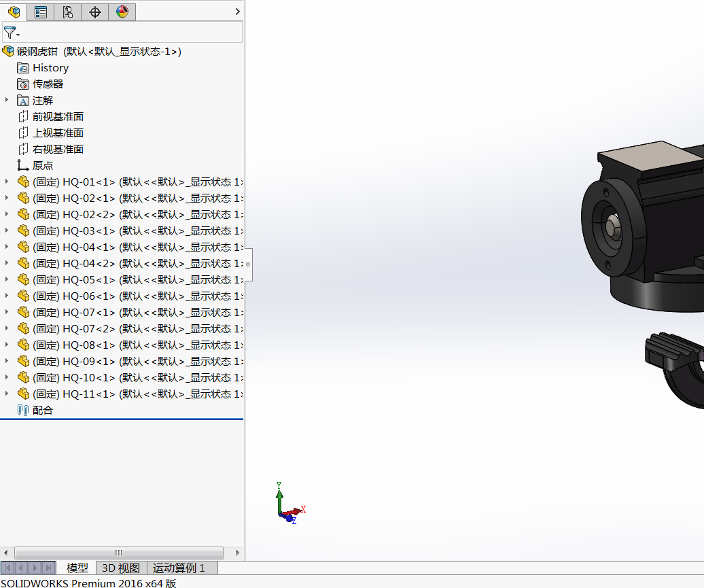The height and width of the screenshot is (588, 704).
Task: Expand the HQ-09<1> component node
Action: tap(6, 361)
